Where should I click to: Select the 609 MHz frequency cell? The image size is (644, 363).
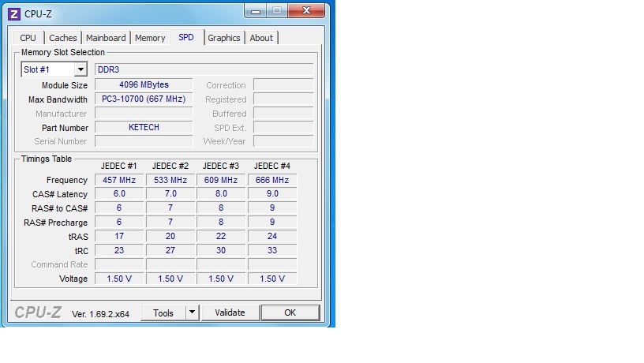221,180
